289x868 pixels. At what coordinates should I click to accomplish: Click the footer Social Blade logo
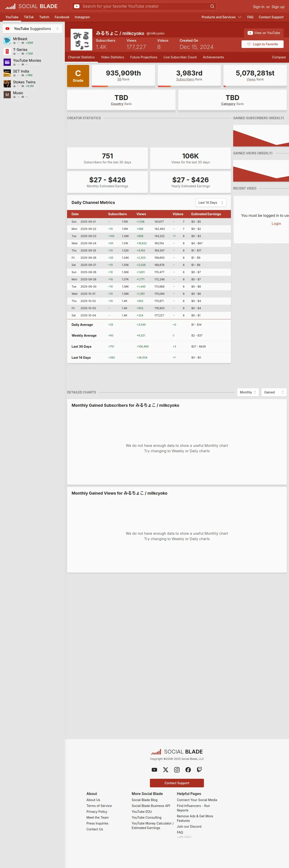[177, 752]
